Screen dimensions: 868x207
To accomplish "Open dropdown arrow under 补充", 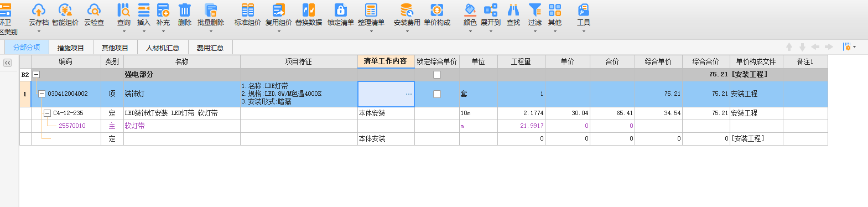I will pos(163,31).
